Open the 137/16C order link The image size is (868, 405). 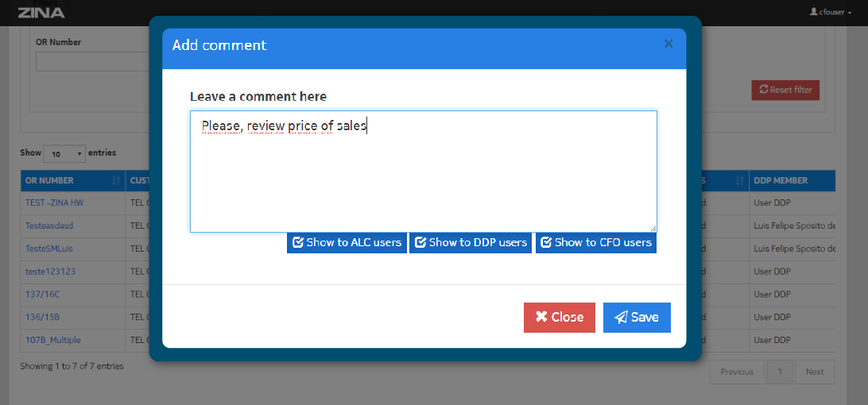point(42,294)
